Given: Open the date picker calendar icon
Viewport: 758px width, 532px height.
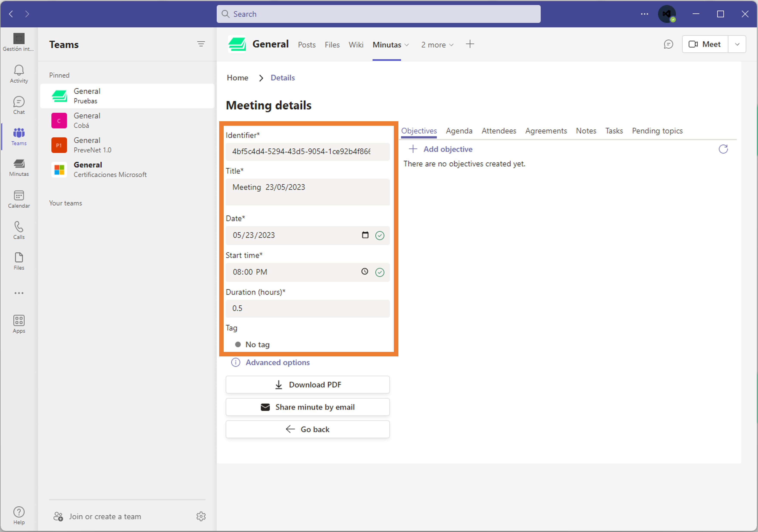Looking at the screenshot, I should point(365,235).
